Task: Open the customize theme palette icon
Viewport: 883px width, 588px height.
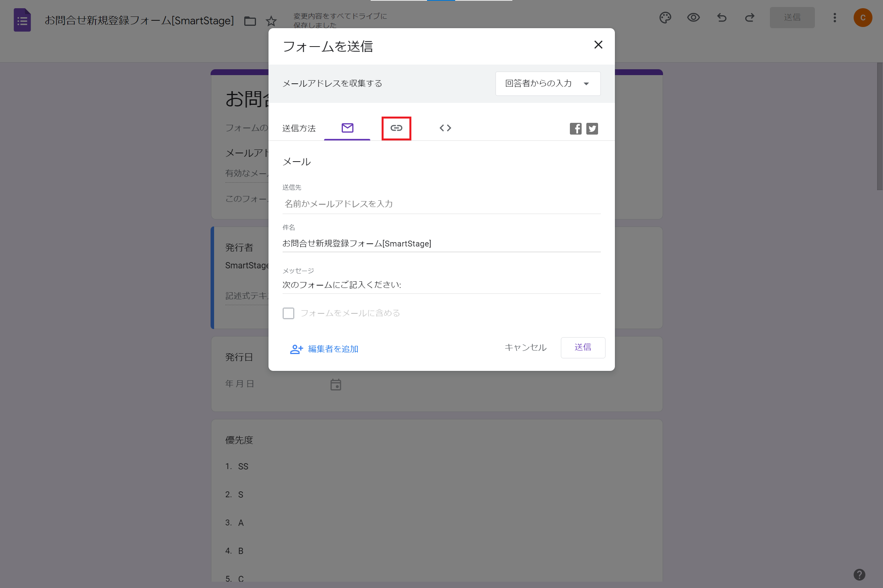Action: (x=665, y=18)
